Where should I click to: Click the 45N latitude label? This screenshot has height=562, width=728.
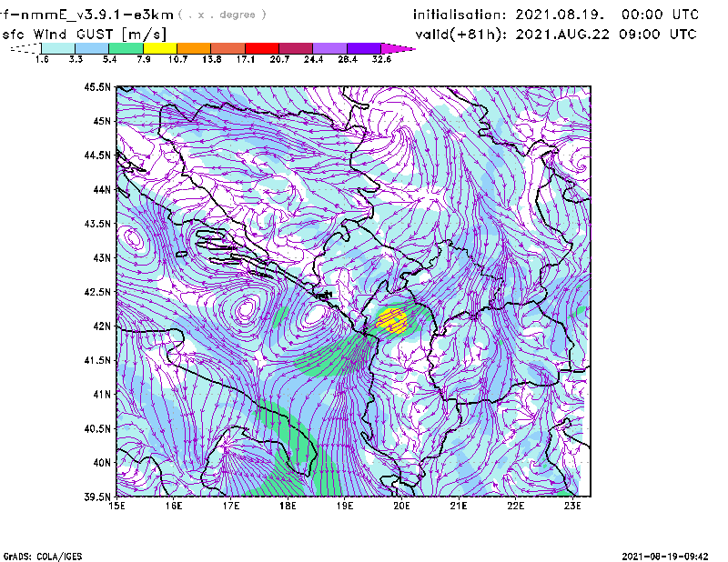(x=102, y=121)
